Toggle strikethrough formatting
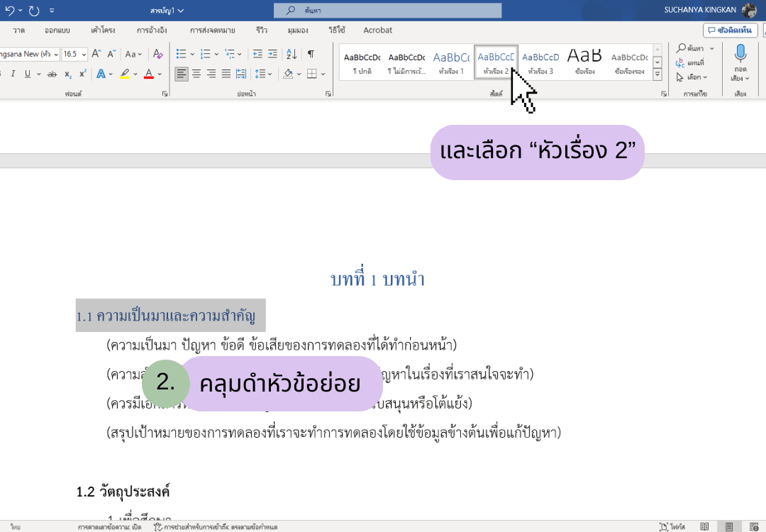This screenshot has width=766, height=532. point(52,74)
